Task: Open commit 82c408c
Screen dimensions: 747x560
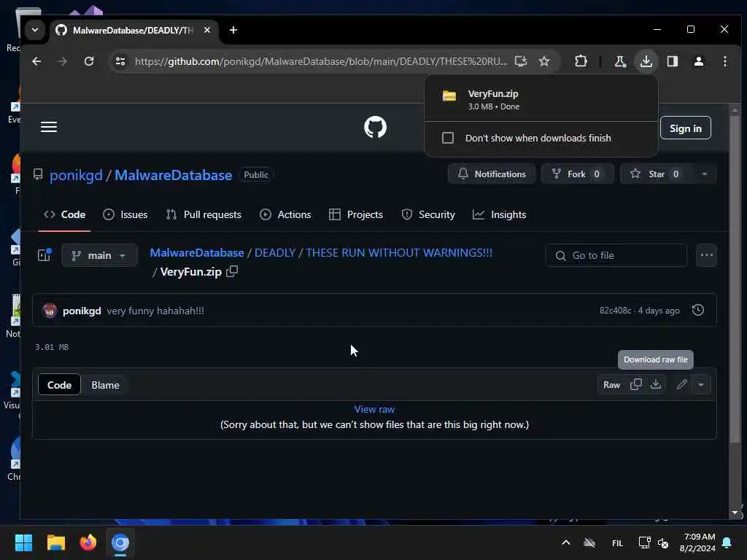Action: pos(615,311)
